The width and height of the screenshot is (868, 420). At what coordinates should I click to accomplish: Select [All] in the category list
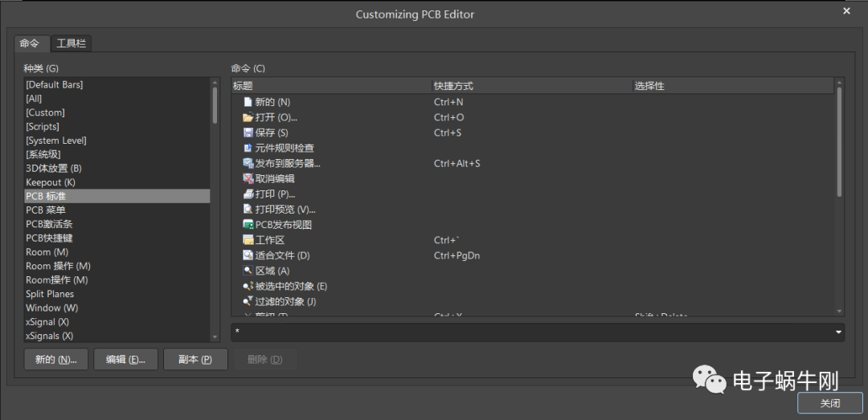click(117, 99)
